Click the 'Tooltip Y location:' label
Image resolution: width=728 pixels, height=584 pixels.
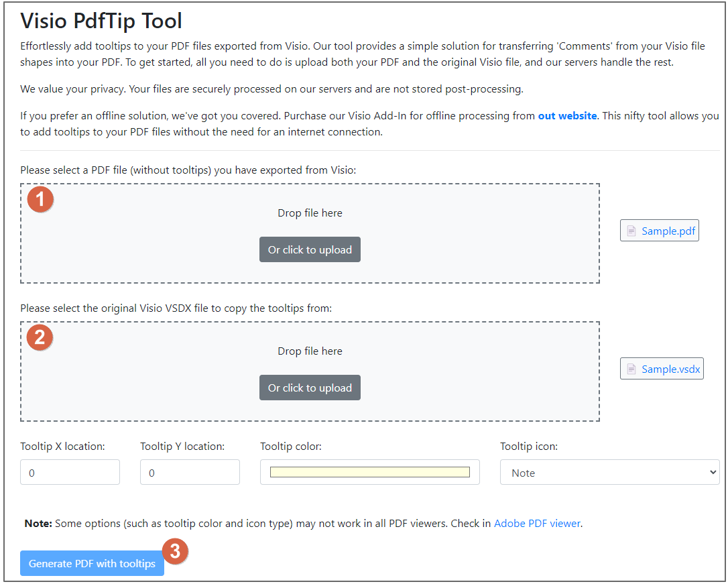(x=182, y=446)
